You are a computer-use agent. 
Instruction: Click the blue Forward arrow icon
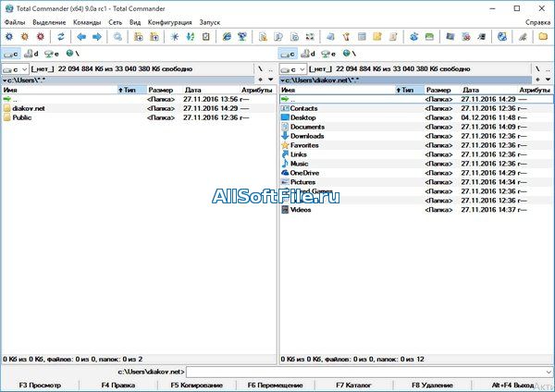97,37
